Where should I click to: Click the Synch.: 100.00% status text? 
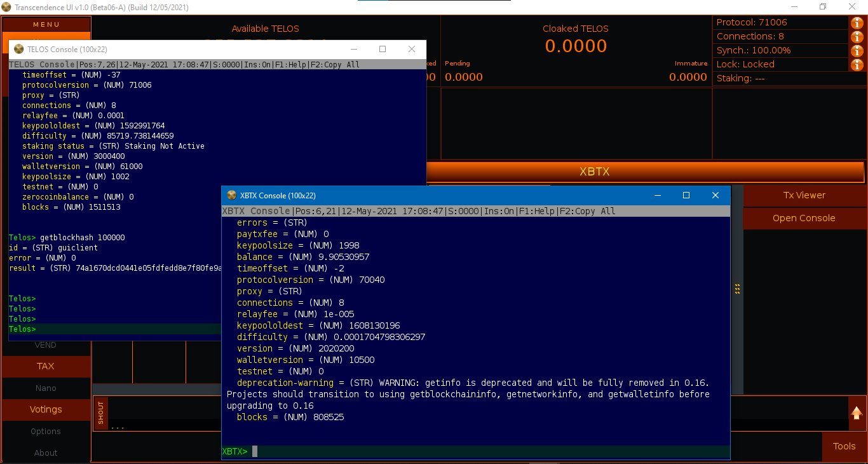[x=754, y=50]
